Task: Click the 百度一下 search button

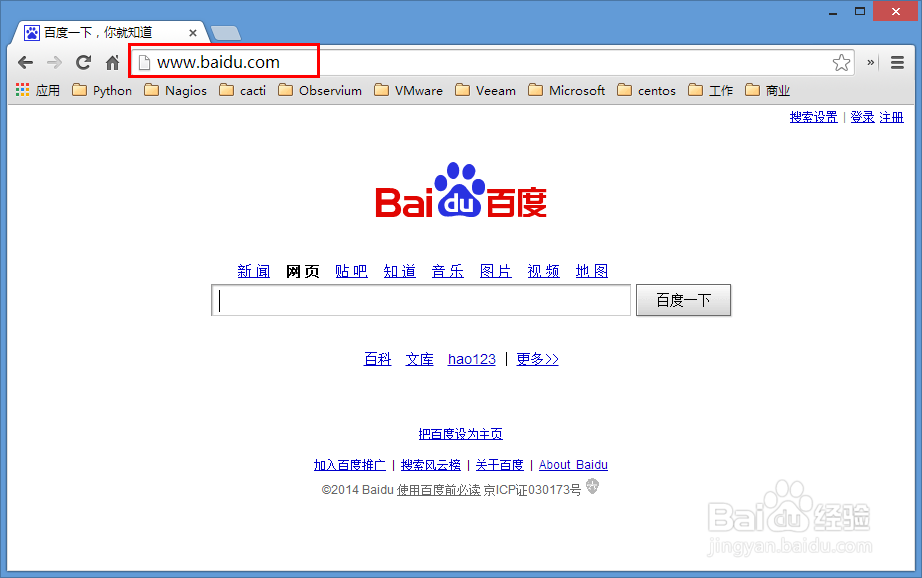Action: point(683,300)
